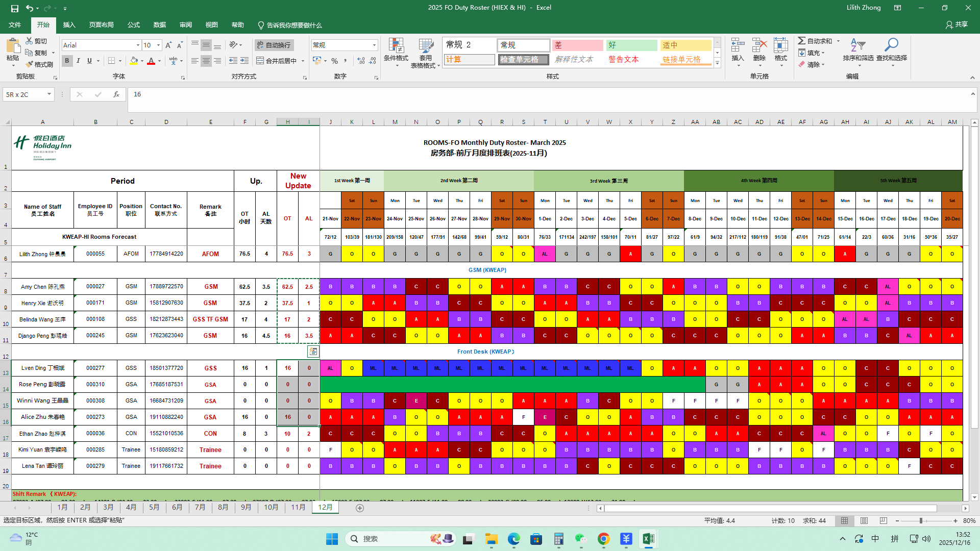Switch to the 11月 sheet tab

coord(298,507)
